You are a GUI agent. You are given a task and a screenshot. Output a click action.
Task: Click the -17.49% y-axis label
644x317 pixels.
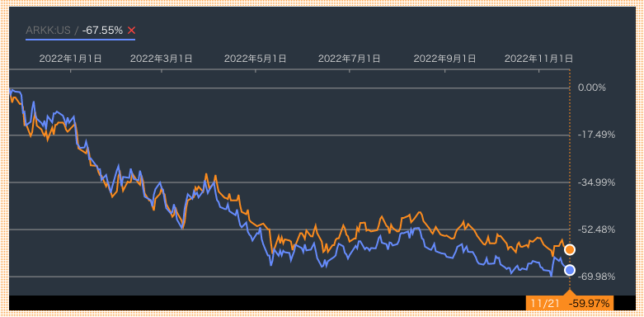point(596,135)
